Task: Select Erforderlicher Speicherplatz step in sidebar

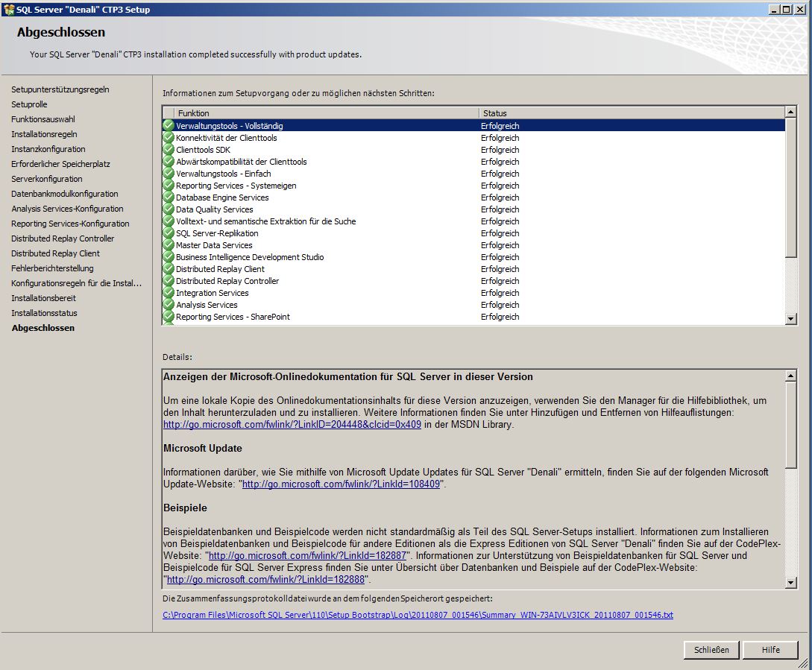Action: click(x=60, y=164)
